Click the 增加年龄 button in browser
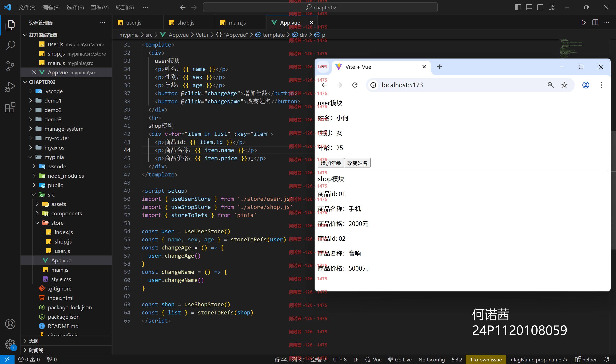 (x=331, y=163)
